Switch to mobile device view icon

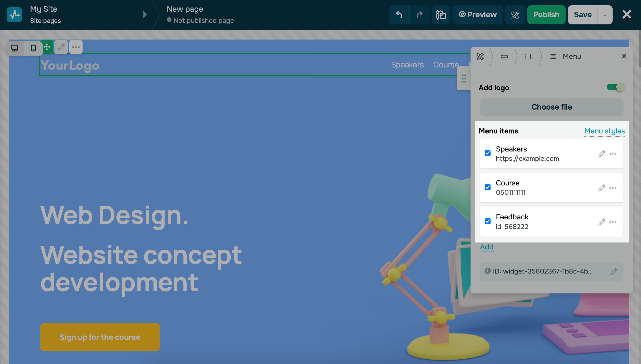click(x=33, y=48)
